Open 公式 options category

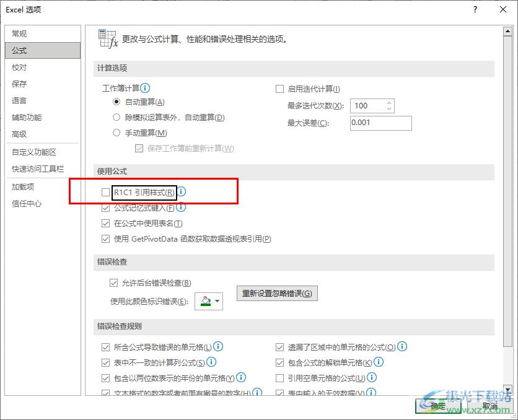(x=43, y=51)
